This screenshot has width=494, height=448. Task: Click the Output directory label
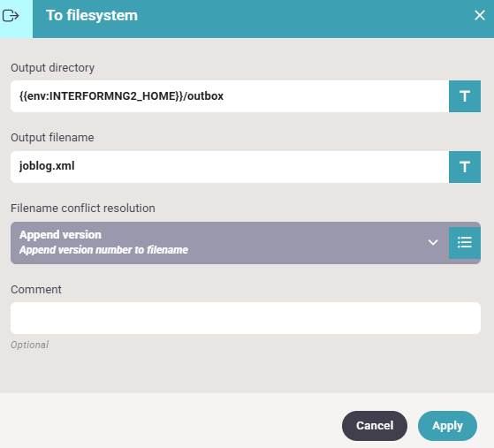coord(53,68)
